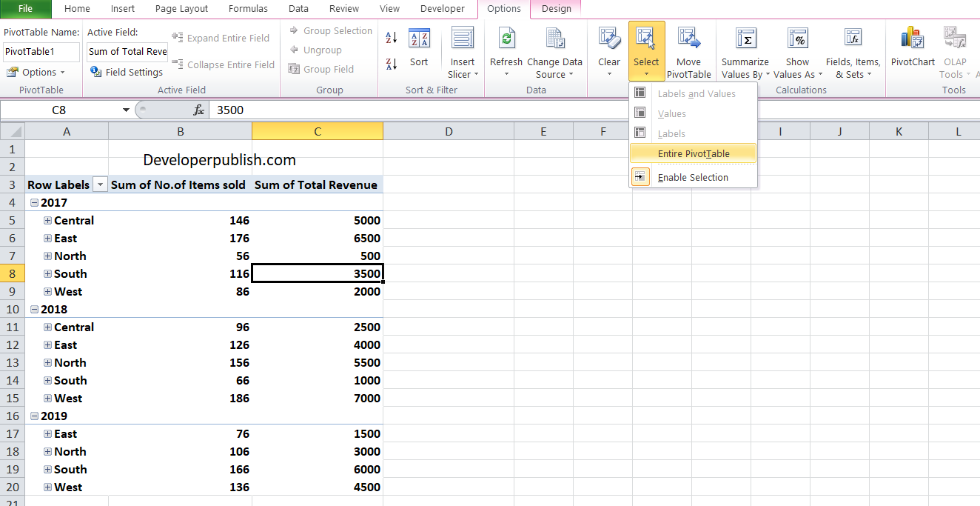Open the Developer tab
Viewport: 980px width, 506px height.
442,9
